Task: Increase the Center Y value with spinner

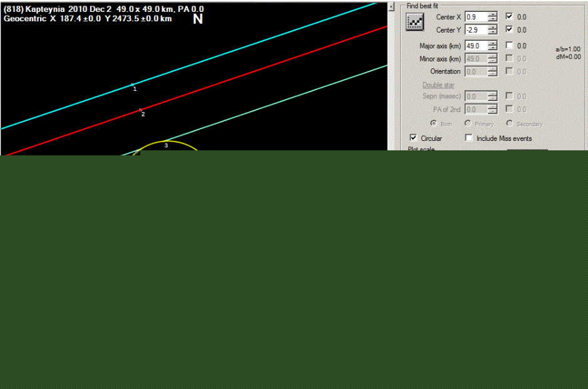Action: point(492,28)
